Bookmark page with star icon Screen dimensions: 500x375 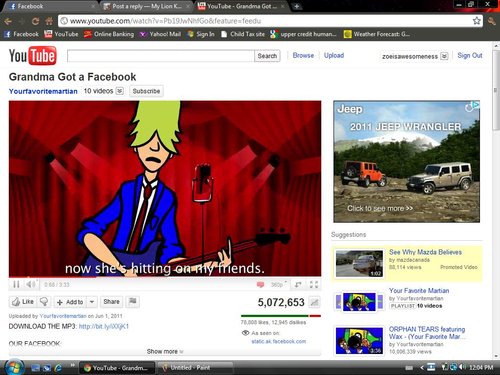(476, 21)
